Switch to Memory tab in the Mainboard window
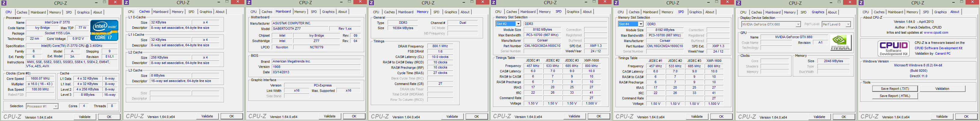Image resolution: width=980 pixels, height=121 pixels. [x=300, y=12]
